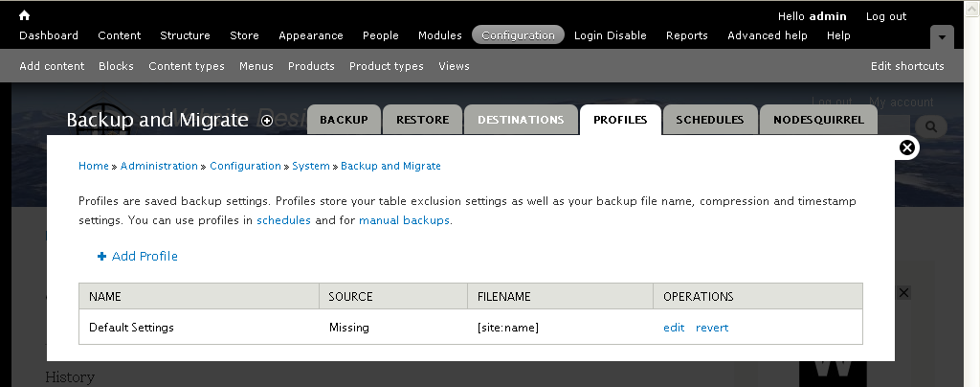Click the Add content shortcut
The height and width of the screenshot is (387, 980).
coord(52,66)
